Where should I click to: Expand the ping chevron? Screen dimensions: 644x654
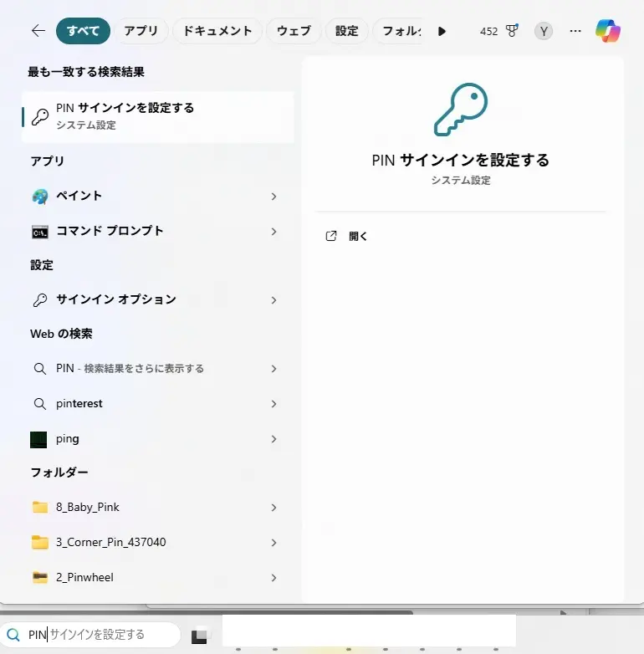point(273,439)
